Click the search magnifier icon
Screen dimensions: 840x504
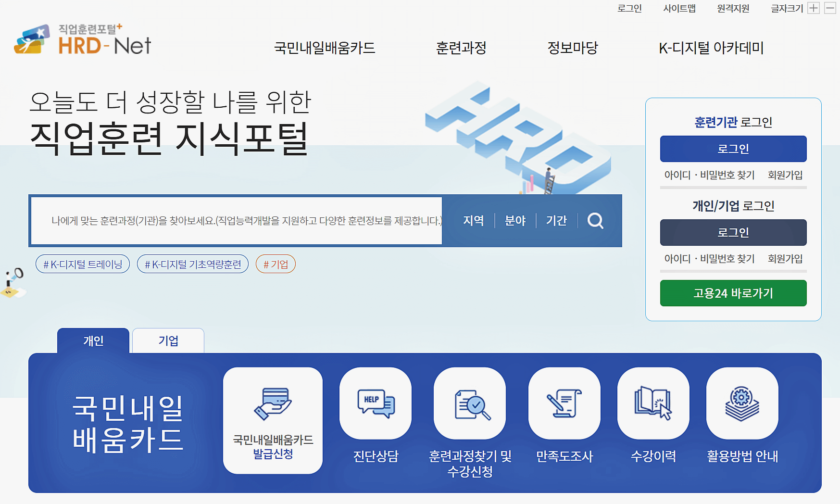[x=595, y=221]
